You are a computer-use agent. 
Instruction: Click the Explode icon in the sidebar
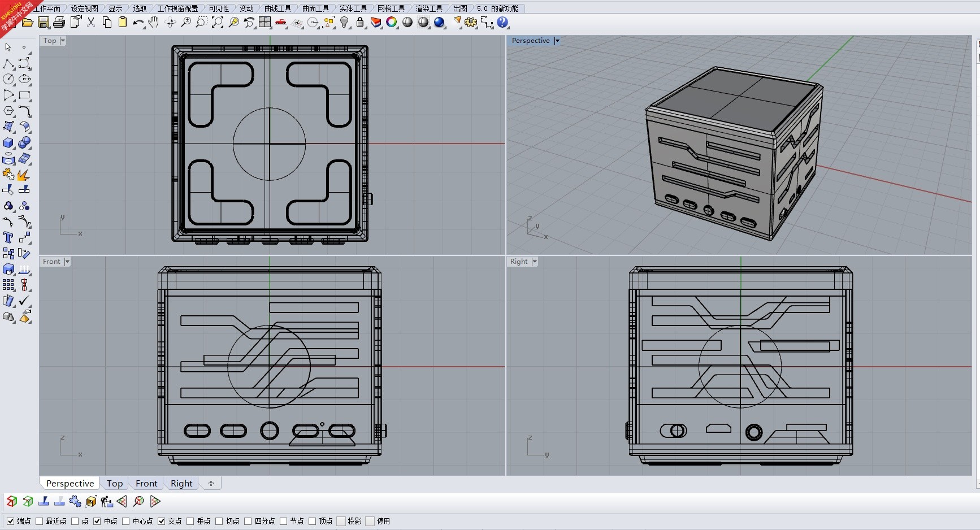pos(24,175)
